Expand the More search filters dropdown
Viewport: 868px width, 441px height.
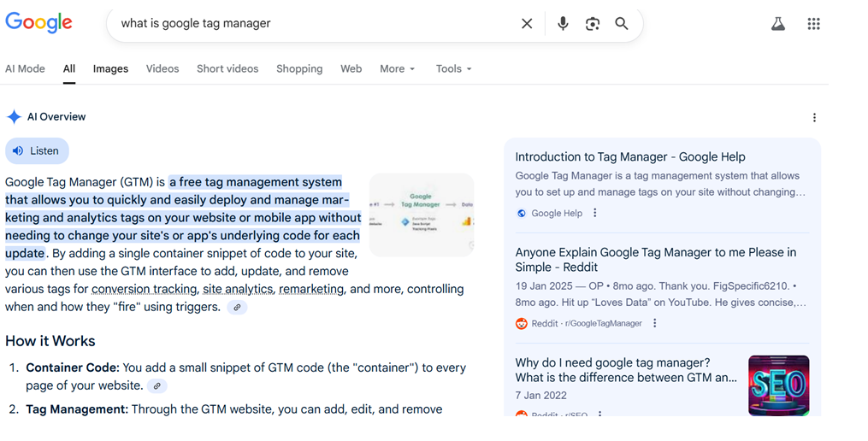(397, 69)
